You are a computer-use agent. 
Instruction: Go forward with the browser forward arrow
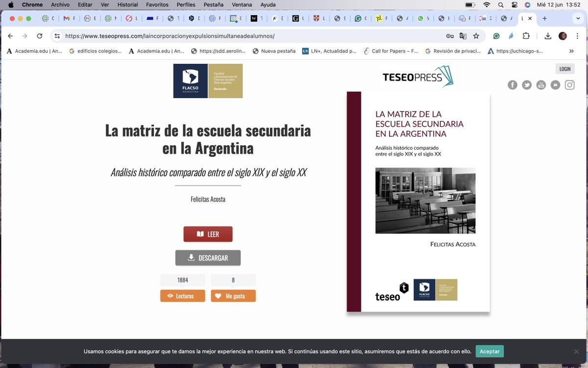(25, 36)
